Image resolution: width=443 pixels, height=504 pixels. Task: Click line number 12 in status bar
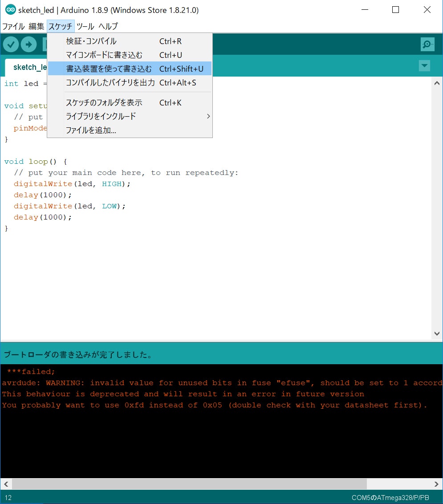[8, 498]
